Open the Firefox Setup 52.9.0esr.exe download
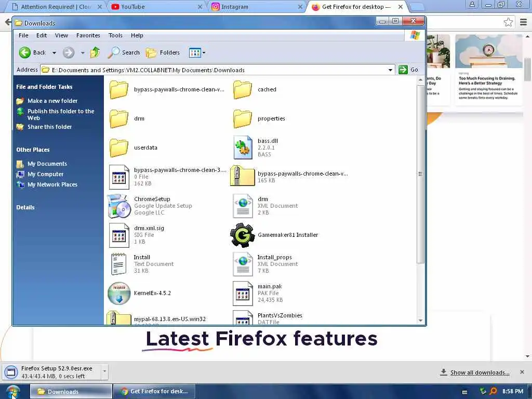532x399 pixels. (x=51, y=372)
